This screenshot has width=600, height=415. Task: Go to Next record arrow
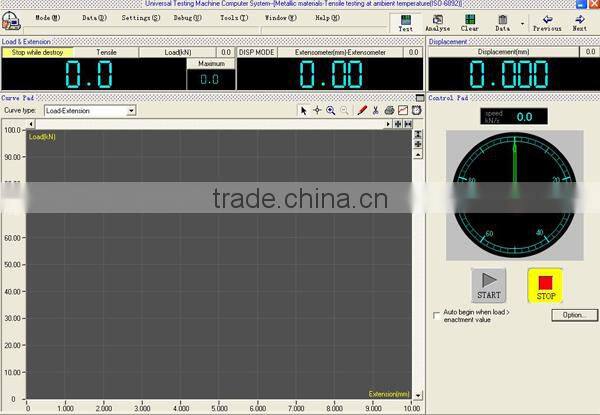click(579, 21)
